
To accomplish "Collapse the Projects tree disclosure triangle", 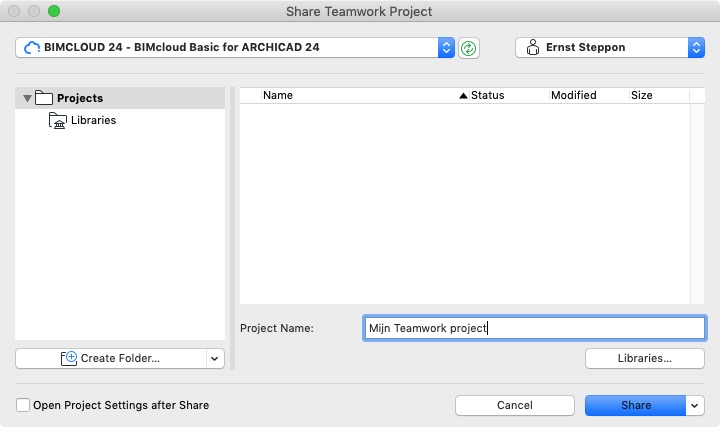I will (27, 98).
